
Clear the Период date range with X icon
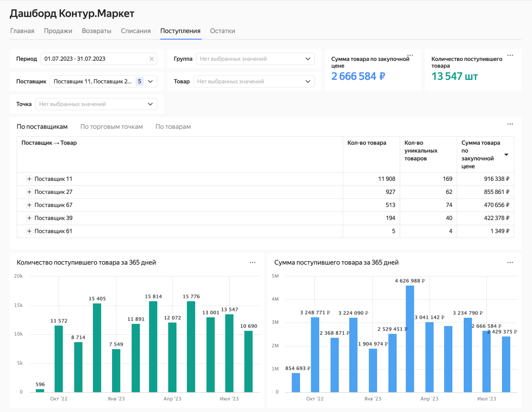click(152, 59)
